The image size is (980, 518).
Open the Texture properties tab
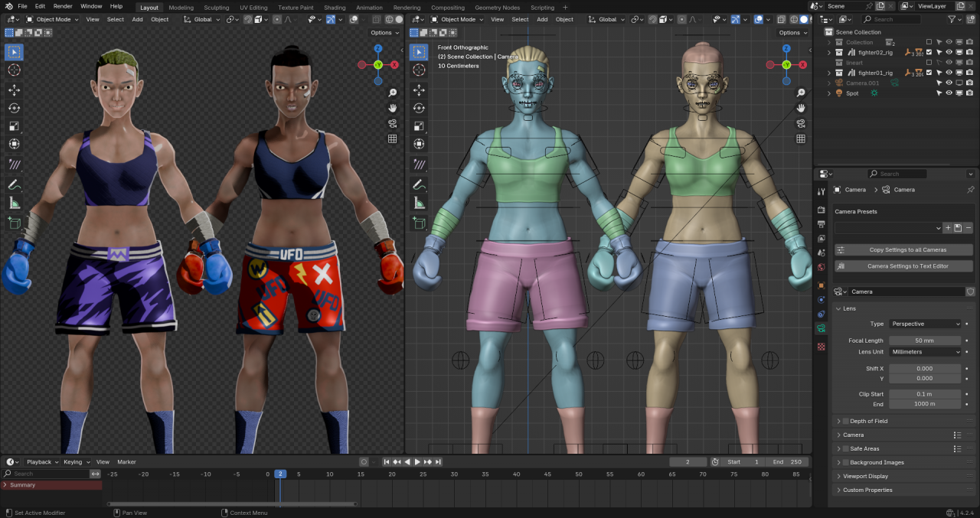pos(822,347)
